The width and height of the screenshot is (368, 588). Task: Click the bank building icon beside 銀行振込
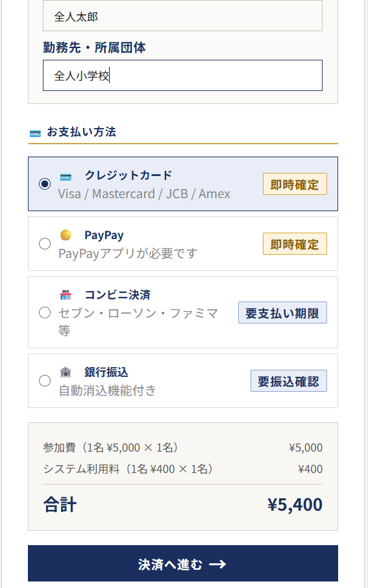pyautogui.click(x=66, y=372)
